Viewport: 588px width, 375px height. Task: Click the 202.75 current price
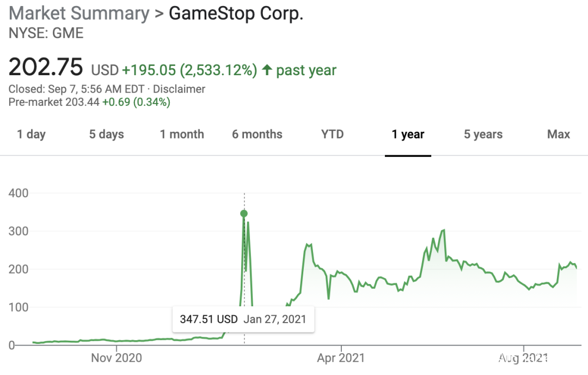(46, 68)
